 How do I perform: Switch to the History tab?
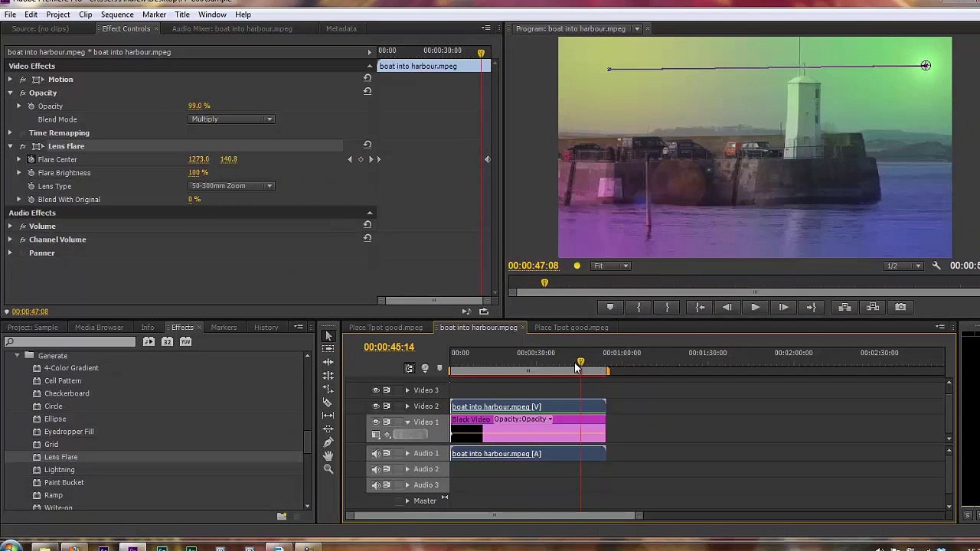(266, 328)
